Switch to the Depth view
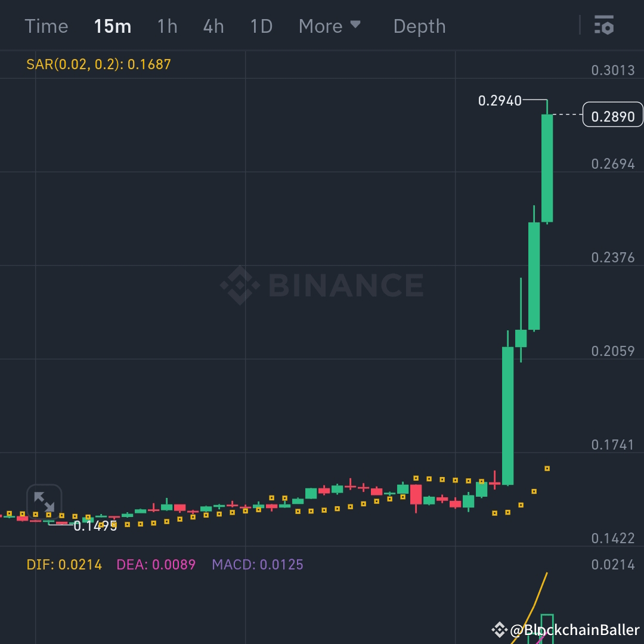This screenshot has height=644, width=644. [x=419, y=26]
